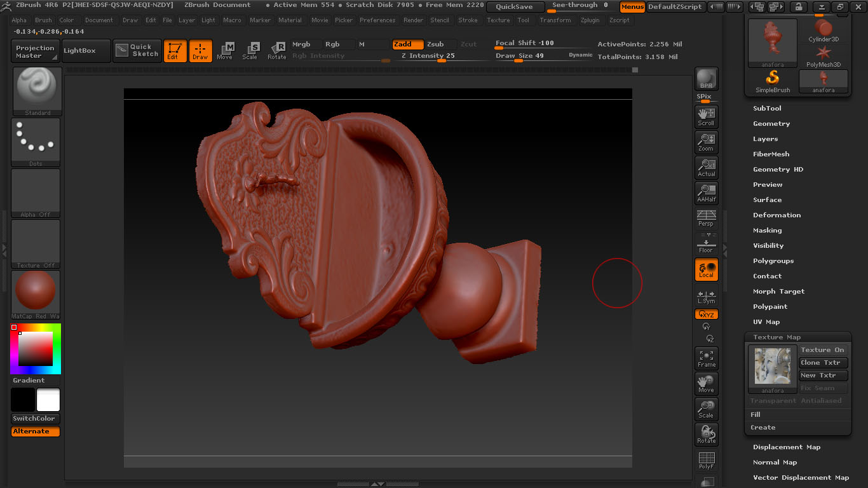Screen dimensions: 868x488
Task: Open the Alpha Off selector
Action: point(36,193)
